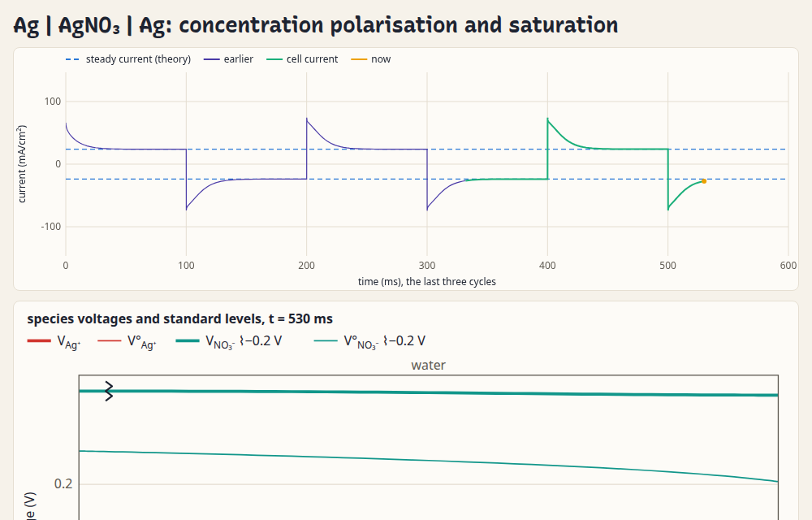Screen dimensions: 812x520
Task: Click the V° Ag+ thin red legend item
Action: tap(127, 341)
